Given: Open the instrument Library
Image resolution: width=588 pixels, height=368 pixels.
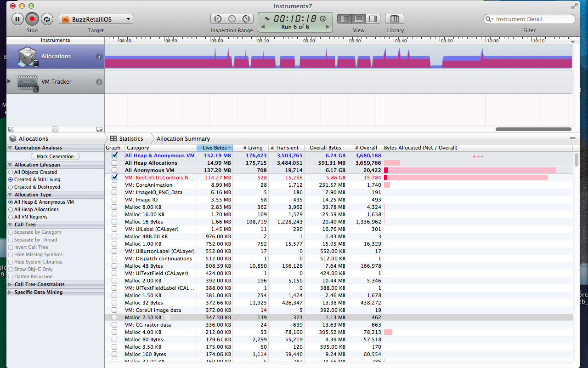Looking at the screenshot, I should [x=395, y=19].
